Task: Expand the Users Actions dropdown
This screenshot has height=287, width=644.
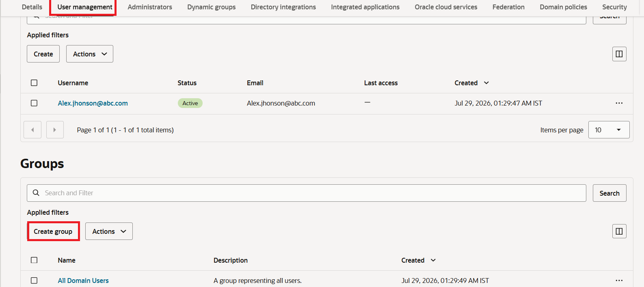Action: [x=90, y=54]
